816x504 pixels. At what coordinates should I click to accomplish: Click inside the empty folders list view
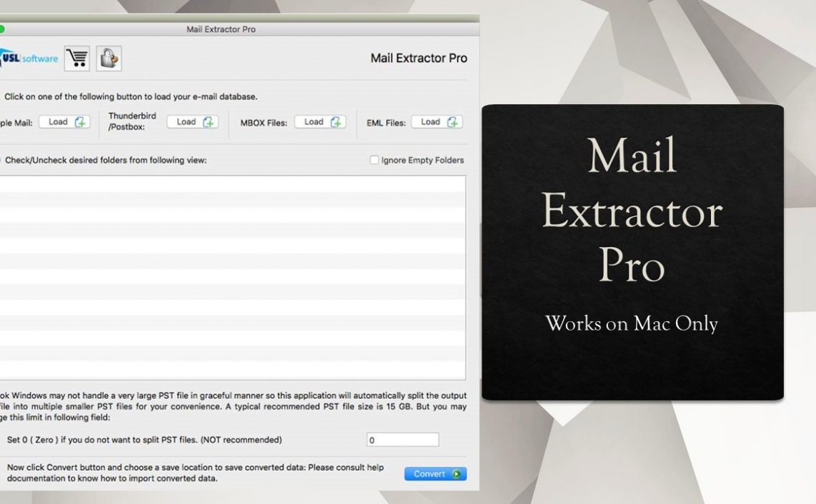pos(232,277)
